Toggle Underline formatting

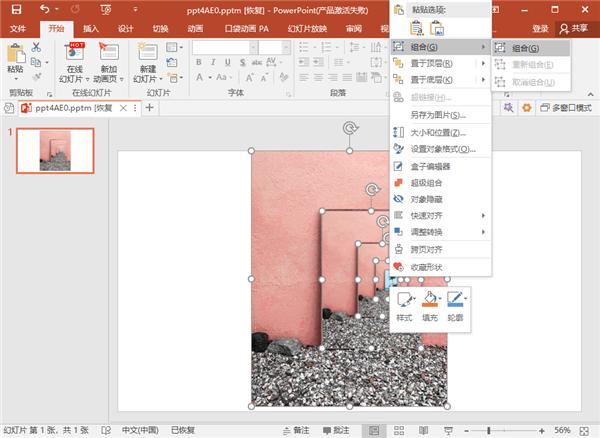coord(228,62)
